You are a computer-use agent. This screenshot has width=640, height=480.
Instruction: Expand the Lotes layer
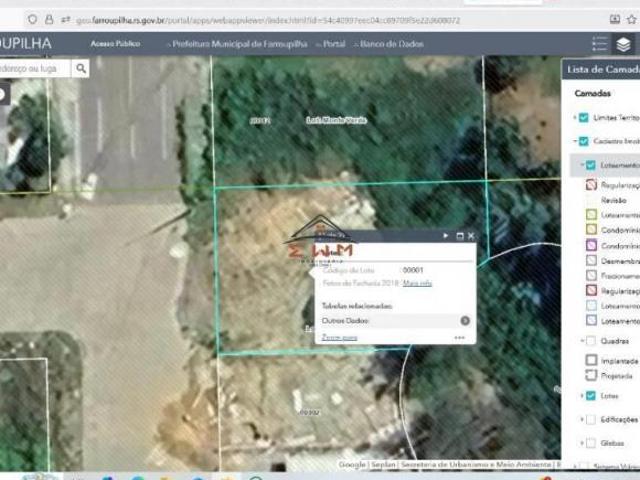tap(582, 396)
